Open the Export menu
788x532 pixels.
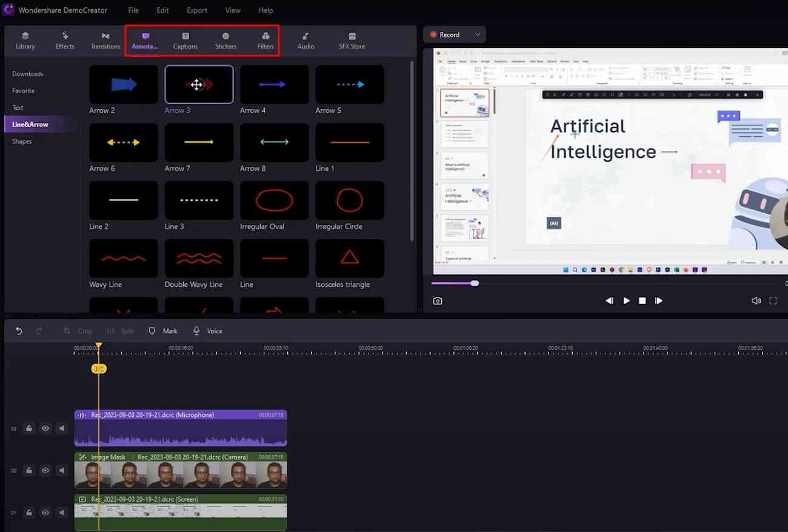197,10
